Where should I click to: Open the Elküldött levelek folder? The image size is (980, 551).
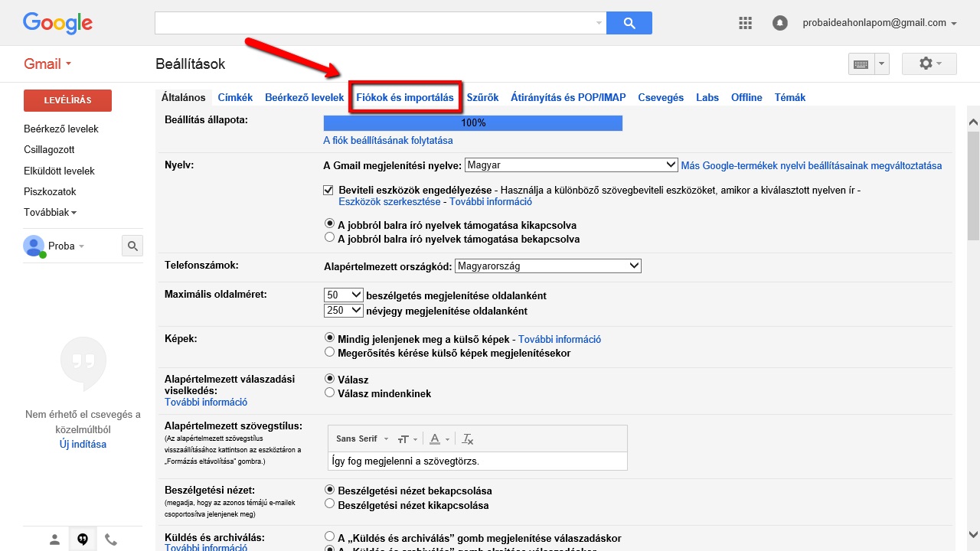59,171
